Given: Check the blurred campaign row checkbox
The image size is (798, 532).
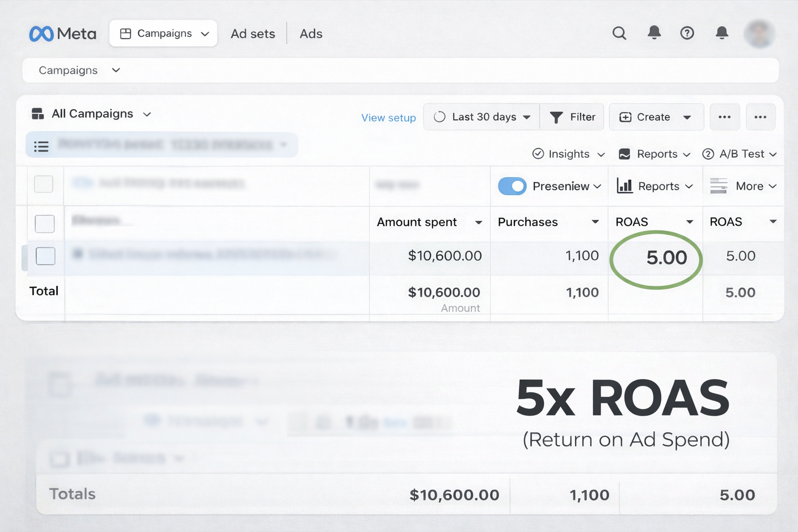Looking at the screenshot, I should (x=45, y=256).
